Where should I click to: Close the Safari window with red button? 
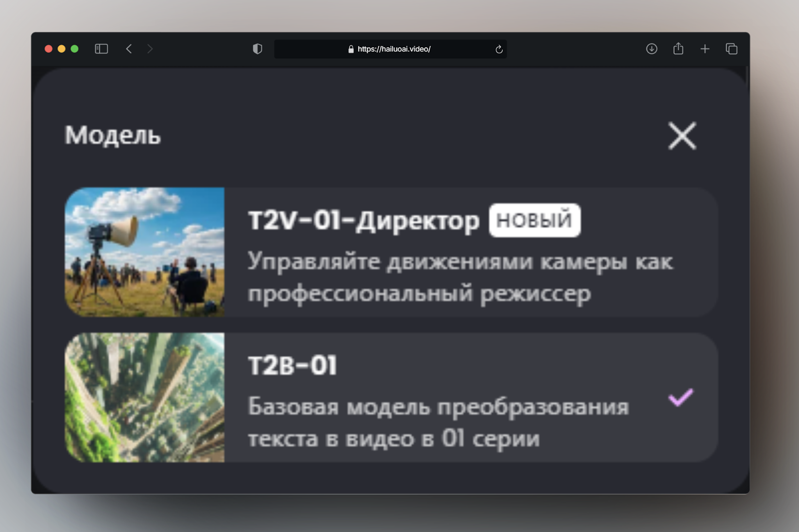pos(48,49)
